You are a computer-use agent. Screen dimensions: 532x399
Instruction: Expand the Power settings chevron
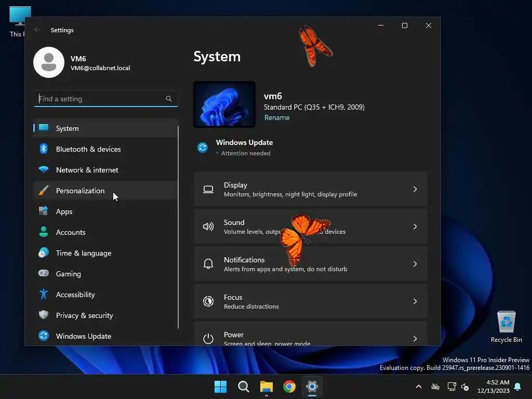tap(415, 339)
